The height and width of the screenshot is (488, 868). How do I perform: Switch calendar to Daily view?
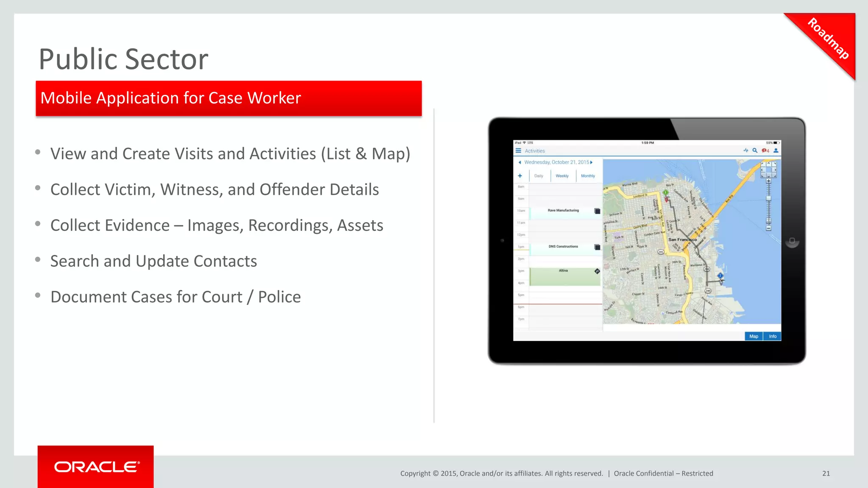point(539,176)
